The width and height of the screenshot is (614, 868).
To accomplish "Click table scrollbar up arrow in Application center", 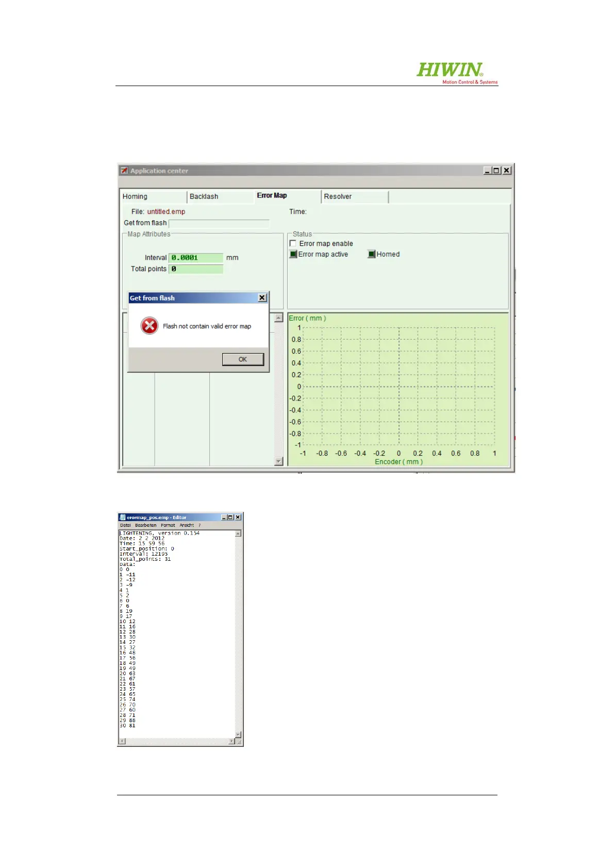I will tap(279, 318).
